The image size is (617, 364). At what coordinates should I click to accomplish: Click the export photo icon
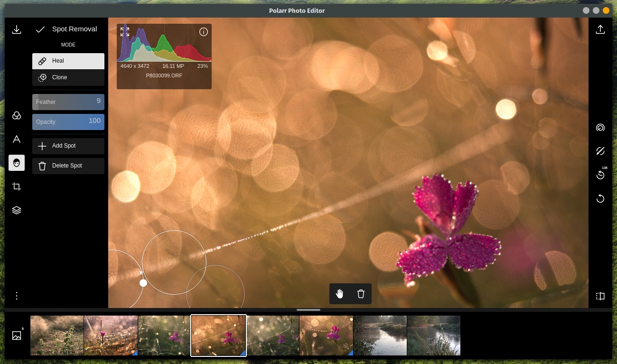[x=600, y=29]
